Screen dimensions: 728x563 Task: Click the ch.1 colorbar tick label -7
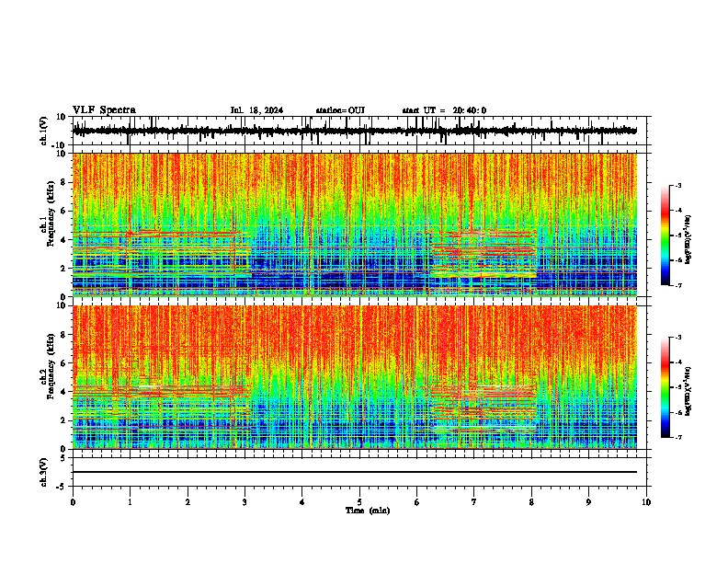(x=677, y=285)
